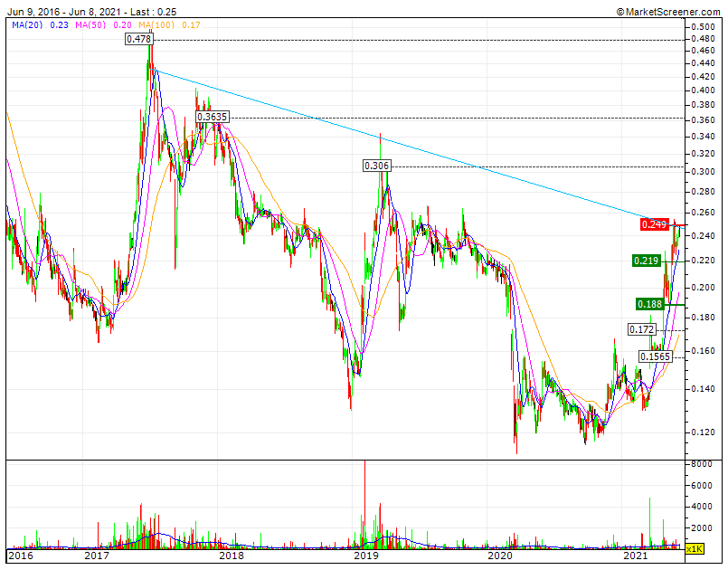Click the 6000 volume axis label
The height and width of the screenshot is (570, 728).
point(702,485)
